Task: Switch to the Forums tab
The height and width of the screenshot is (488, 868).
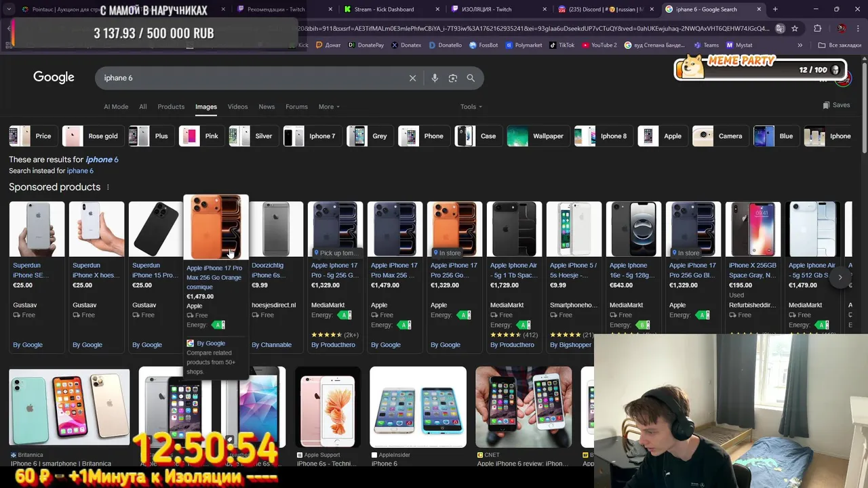Action: [x=296, y=106]
